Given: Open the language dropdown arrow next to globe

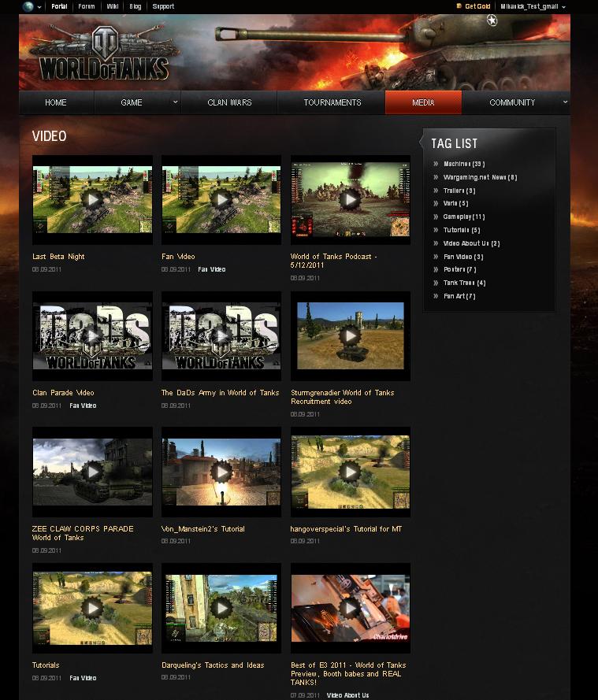Looking at the screenshot, I should coord(39,7).
